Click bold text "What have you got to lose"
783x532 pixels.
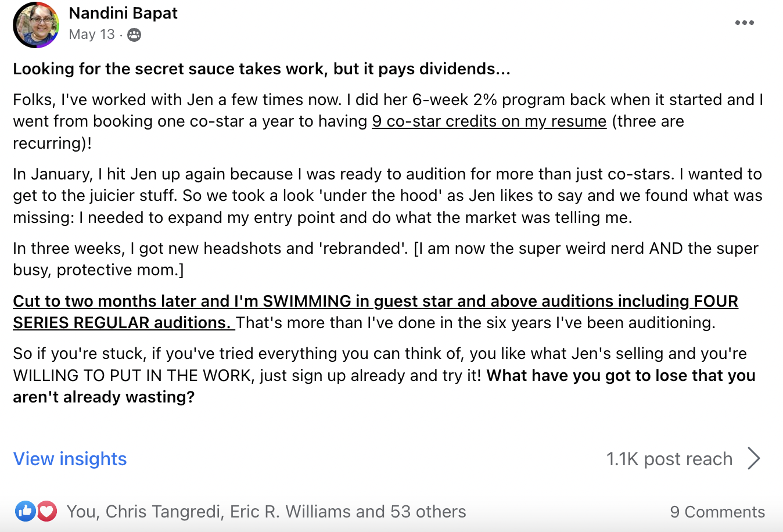(x=620, y=376)
